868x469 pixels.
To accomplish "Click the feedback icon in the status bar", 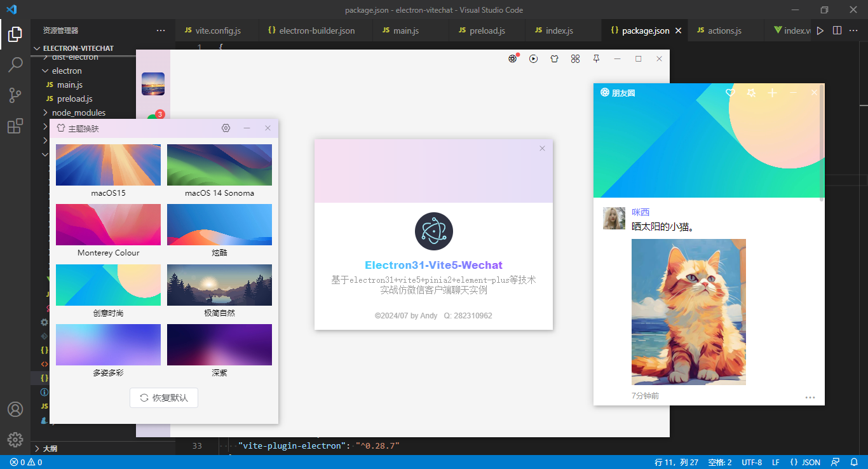I will 836,462.
